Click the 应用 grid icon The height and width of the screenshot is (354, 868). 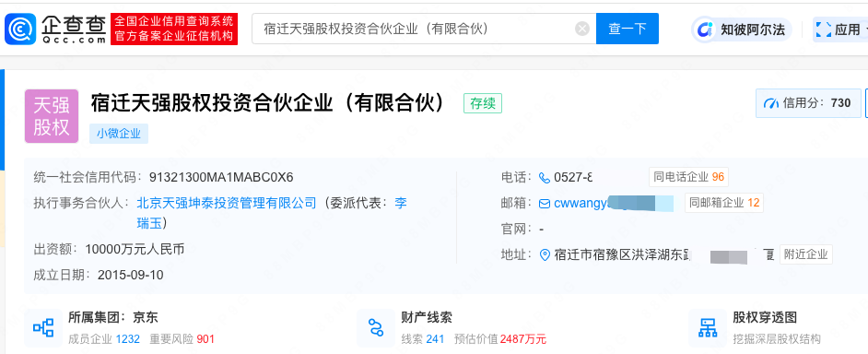[x=824, y=29]
